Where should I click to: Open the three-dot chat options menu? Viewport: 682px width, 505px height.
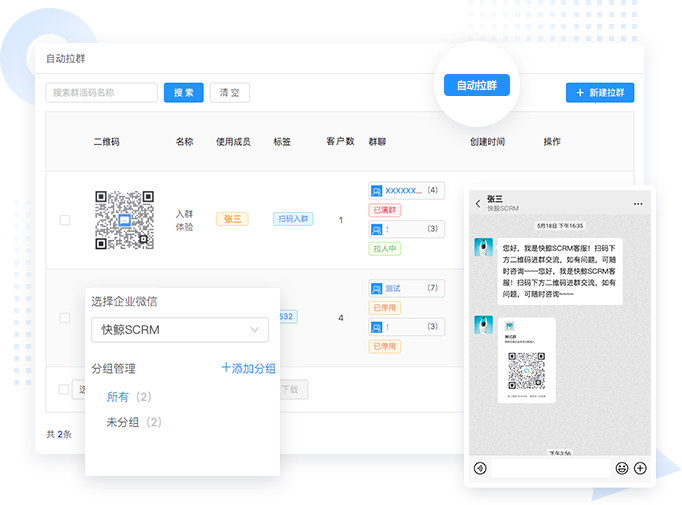638,204
